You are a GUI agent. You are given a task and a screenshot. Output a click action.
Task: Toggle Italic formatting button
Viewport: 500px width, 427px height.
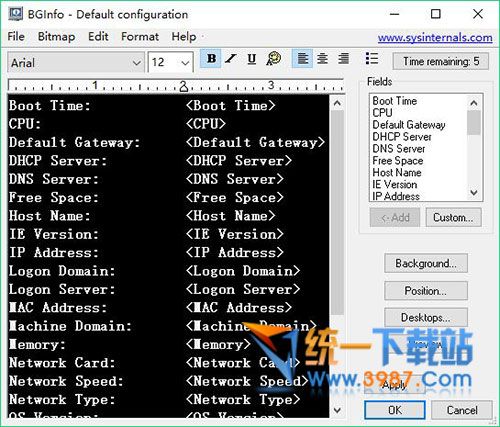pyautogui.click(x=231, y=59)
